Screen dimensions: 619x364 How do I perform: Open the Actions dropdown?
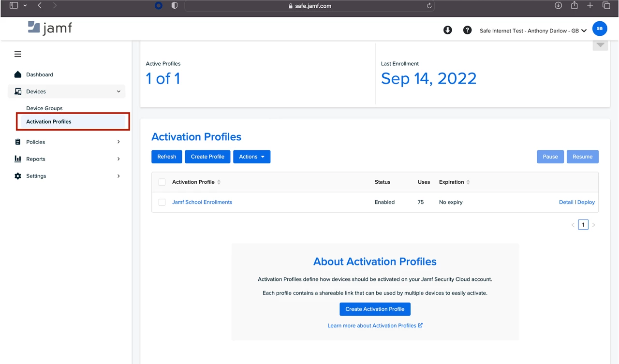(252, 157)
